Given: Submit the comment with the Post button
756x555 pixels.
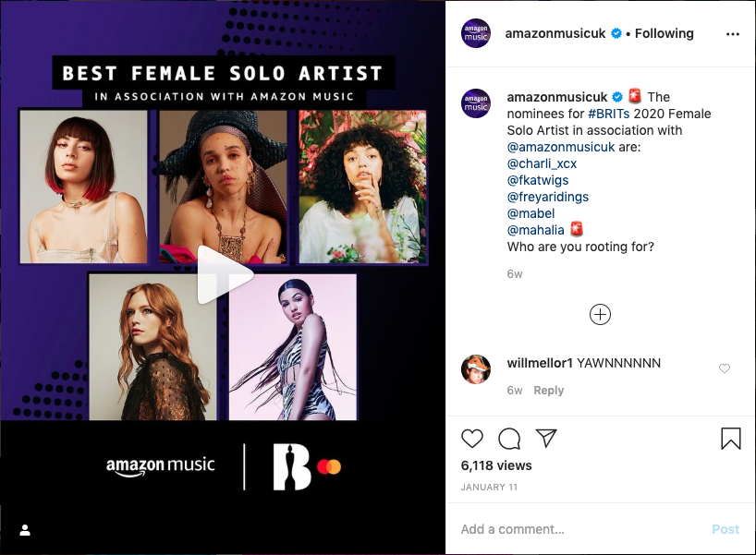Looking at the screenshot, I should coord(726,529).
